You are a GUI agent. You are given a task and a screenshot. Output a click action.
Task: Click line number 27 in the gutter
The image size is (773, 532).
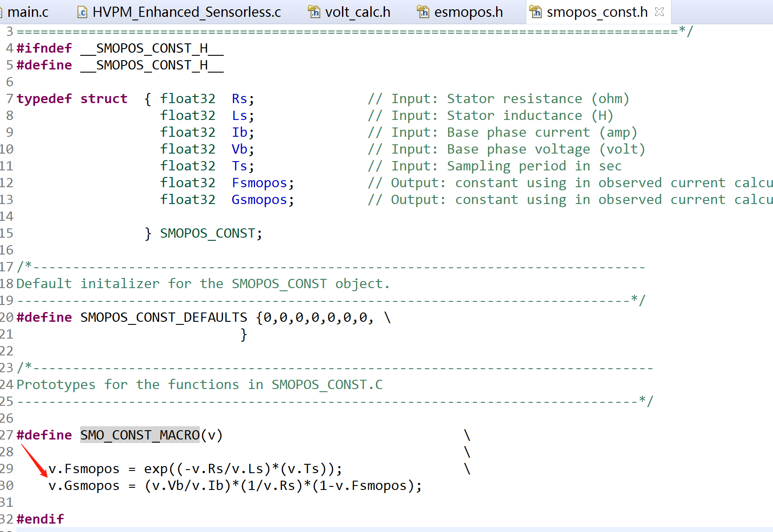pos(7,435)
